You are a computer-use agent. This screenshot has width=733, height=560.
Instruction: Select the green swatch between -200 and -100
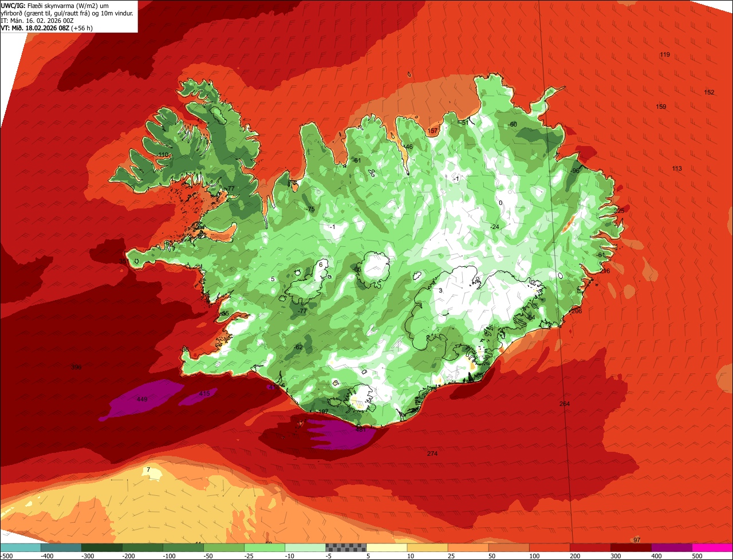click(142, 548)
